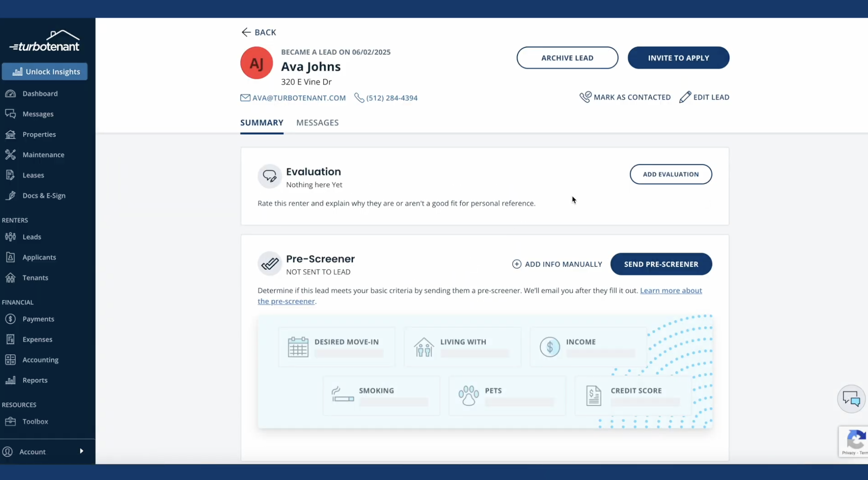Select the Tenants icon
Viewport: 868px width, 480px height.
click(11, 277)
